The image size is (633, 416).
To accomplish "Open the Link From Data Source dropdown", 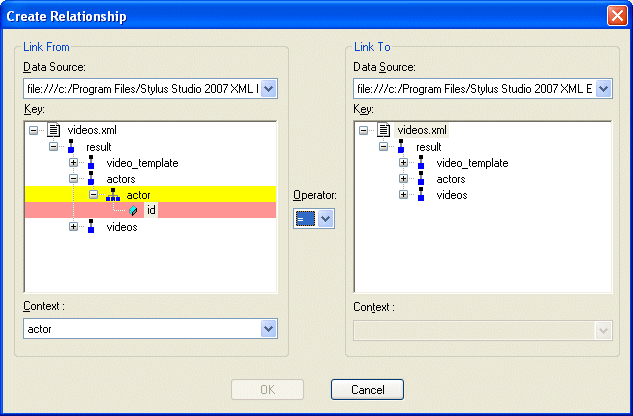I will [268, 89].
